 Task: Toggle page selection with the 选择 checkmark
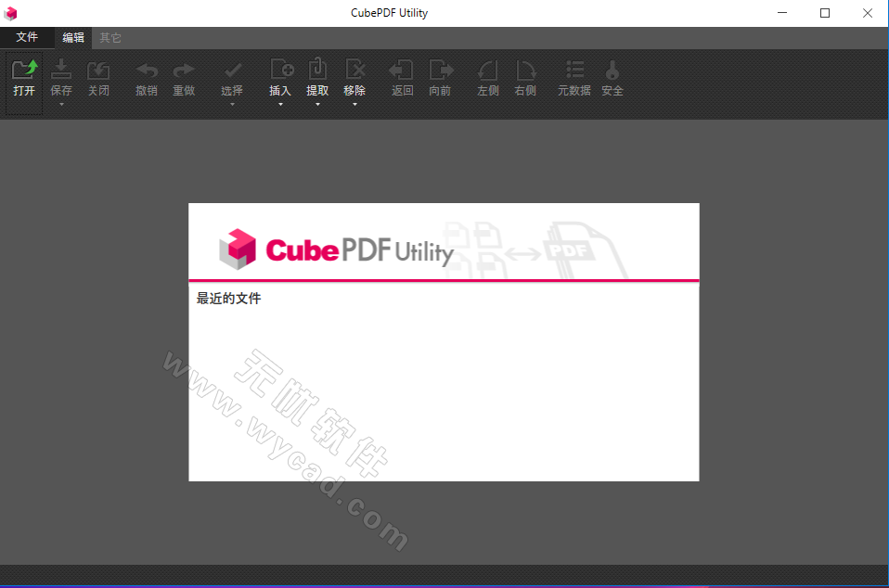[x=231, y=72]
